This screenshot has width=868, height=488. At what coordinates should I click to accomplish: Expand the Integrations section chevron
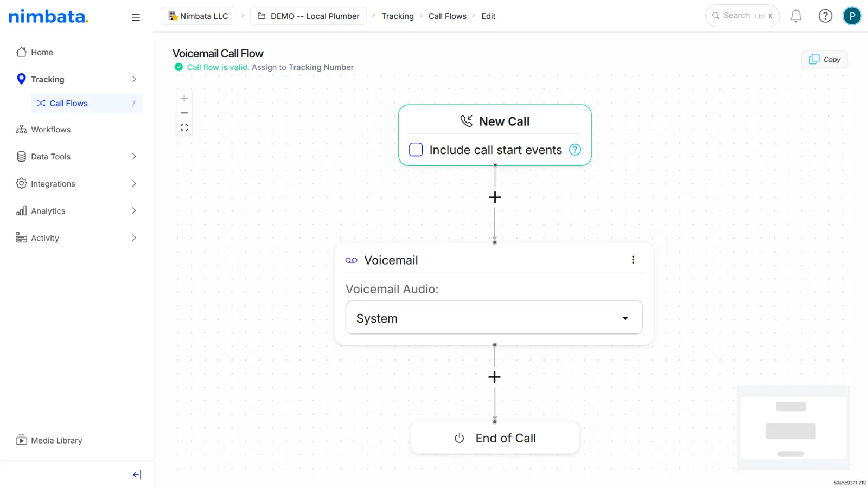coord(134,184)
